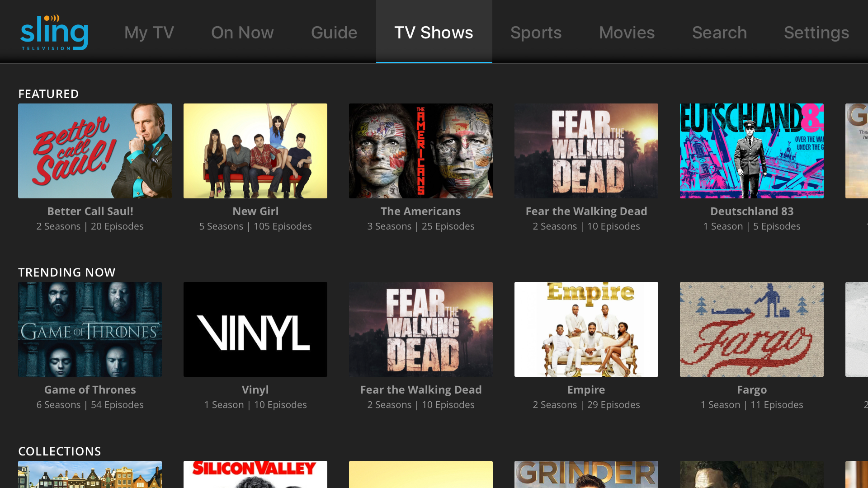Open the New Girl featured thumbnail
The width and height of the screenshot is (868, 488).
(x=255, y=151)
